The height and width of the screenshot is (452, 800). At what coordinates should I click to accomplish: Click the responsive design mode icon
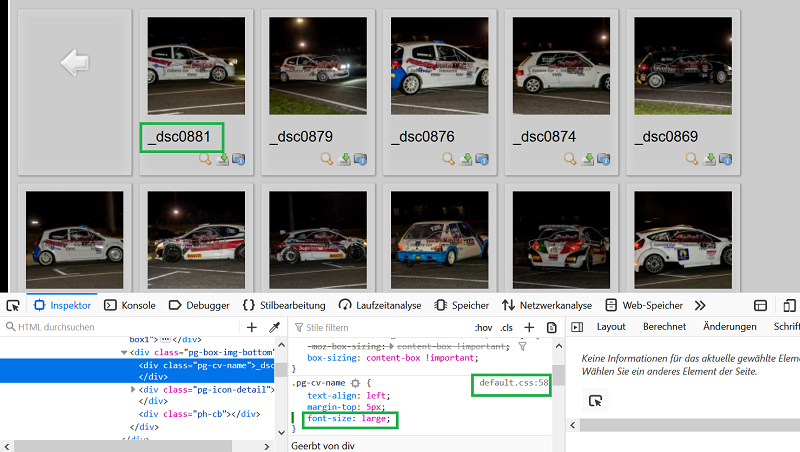point(761,305)
